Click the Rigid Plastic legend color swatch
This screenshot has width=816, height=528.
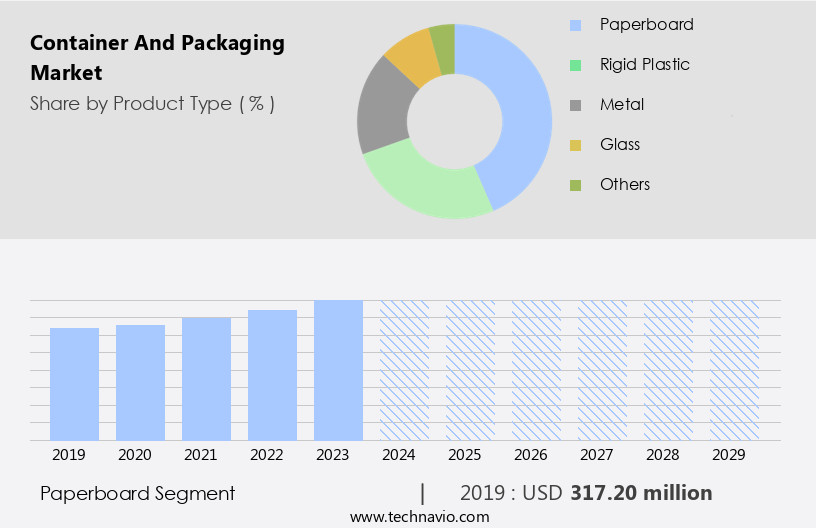click(x=575, y=65)
